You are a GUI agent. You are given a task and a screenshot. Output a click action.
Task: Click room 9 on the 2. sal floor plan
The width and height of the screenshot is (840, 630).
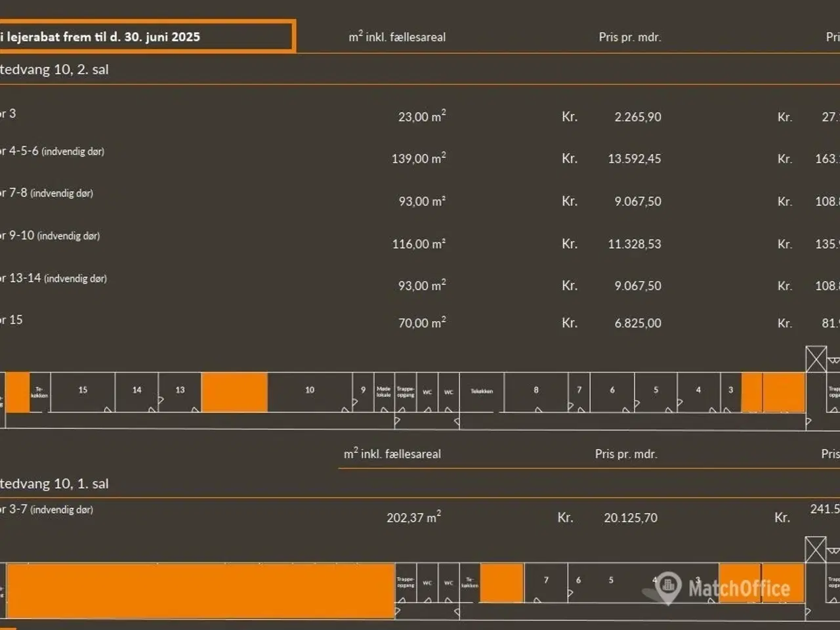click(363, 392)
